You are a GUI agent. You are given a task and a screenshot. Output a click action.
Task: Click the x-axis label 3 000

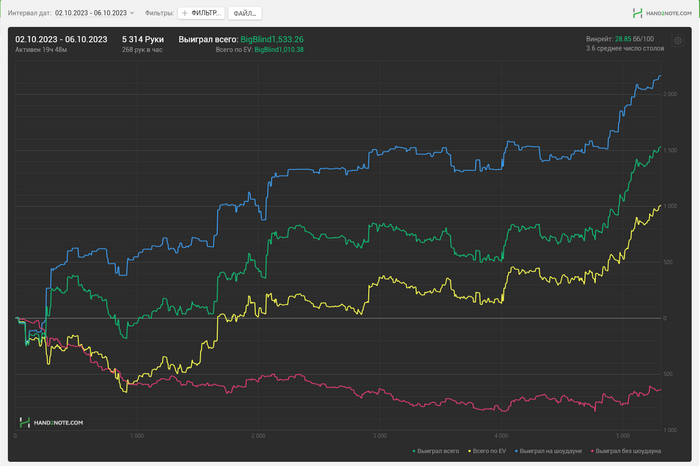379,435
